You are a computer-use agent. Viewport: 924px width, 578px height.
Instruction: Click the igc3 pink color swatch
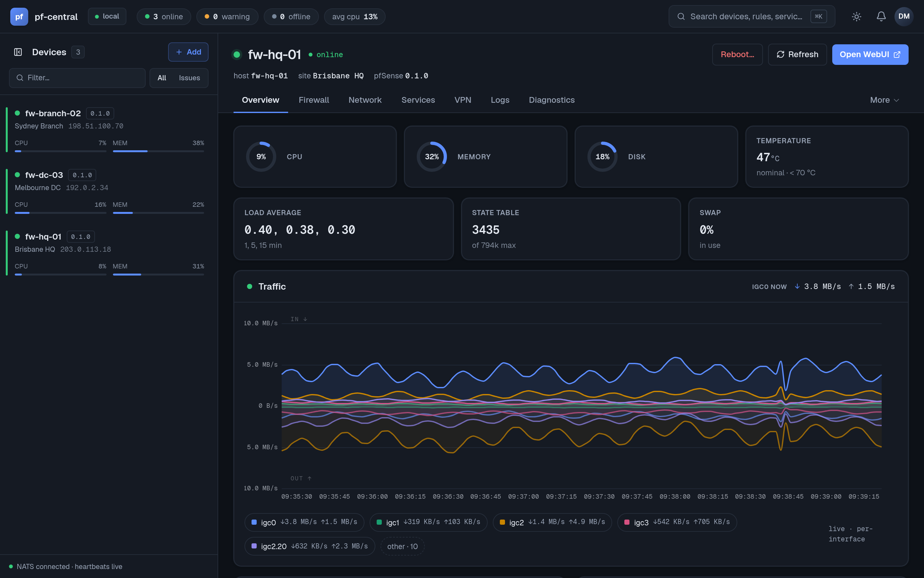click(627, 522)
